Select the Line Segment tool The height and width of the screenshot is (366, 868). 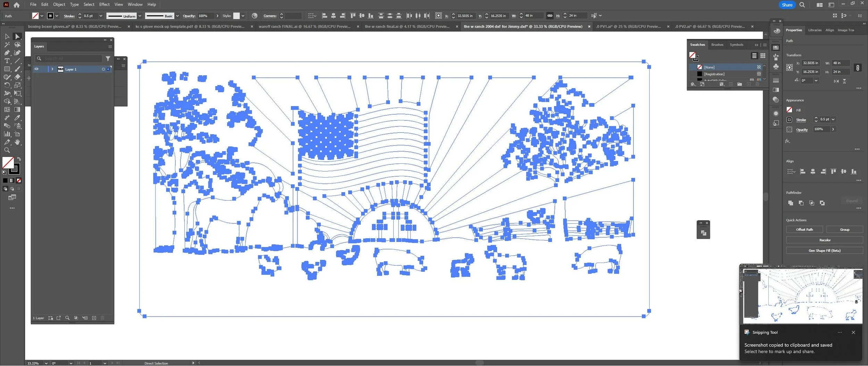(17, 61)
